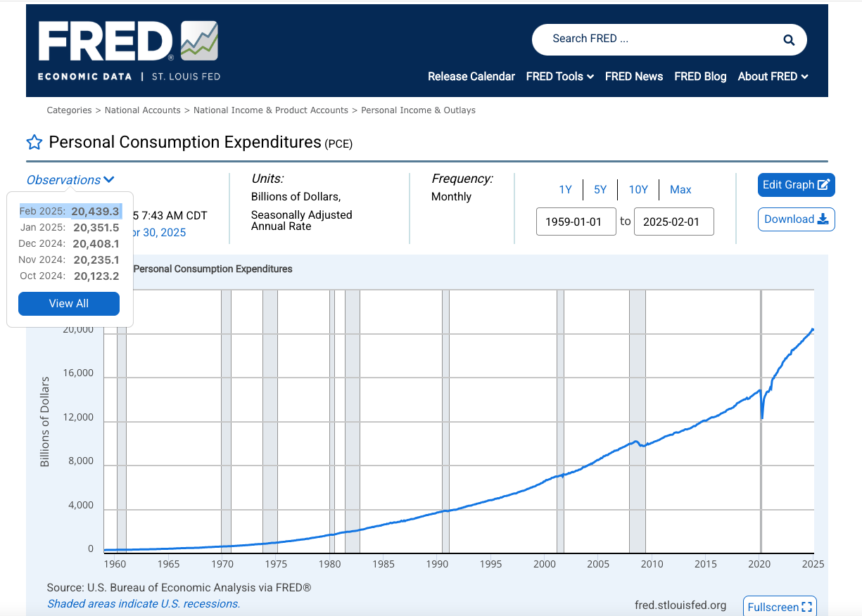Image resolution: width=862 pixels, height=616 pixels.
Task: Click the Edit Graph button
Action: [797, 185]
